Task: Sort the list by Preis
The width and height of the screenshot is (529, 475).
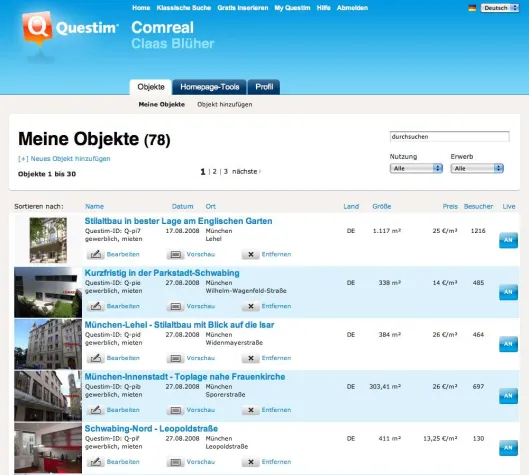Action: click(450, 206)
